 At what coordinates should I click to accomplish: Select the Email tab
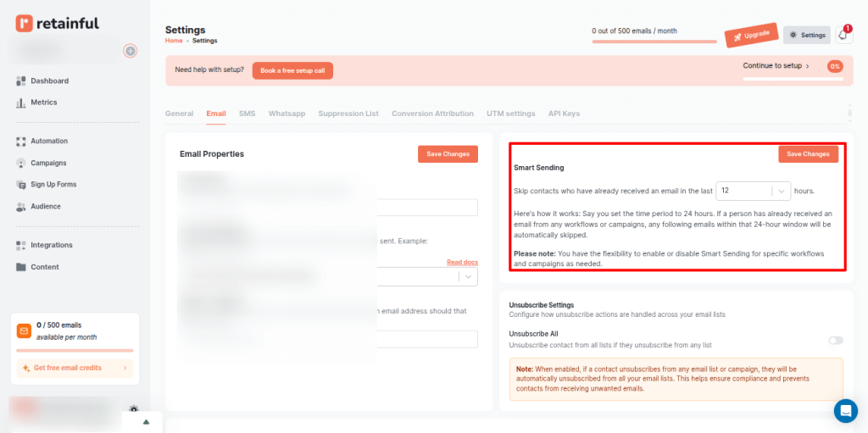tap(216, 114)
